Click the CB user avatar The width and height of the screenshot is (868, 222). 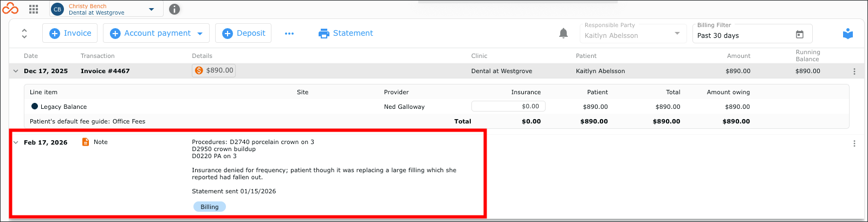click(57, 9)
